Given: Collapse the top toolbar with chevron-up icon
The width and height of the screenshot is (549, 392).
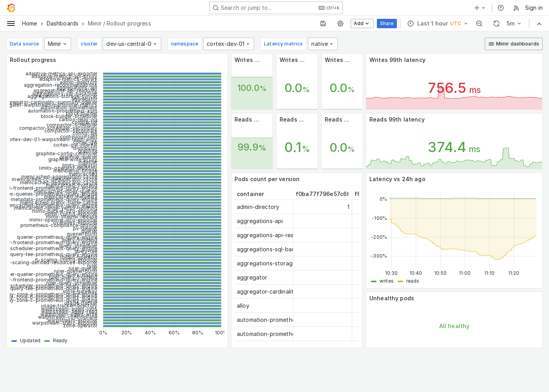Looking at the screenshot, I should (x=539, y=24).
